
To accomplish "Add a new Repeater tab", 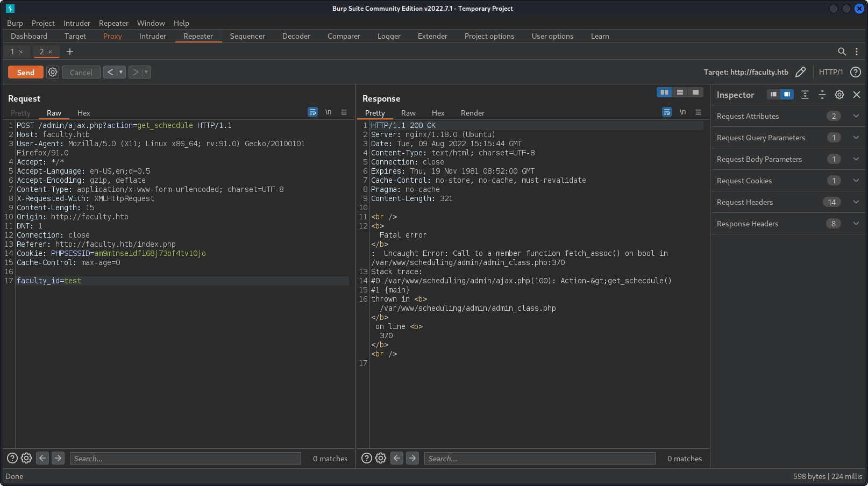I will click(70, 52).
